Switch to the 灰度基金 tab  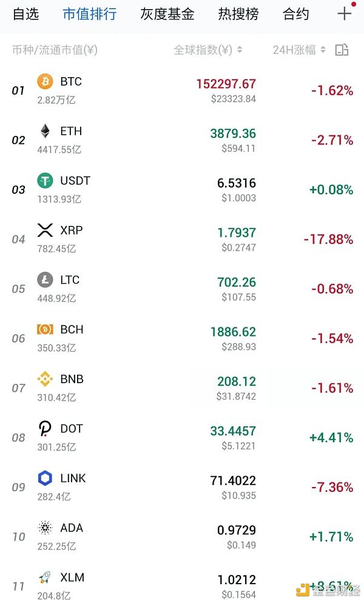(x=167, y=14)
